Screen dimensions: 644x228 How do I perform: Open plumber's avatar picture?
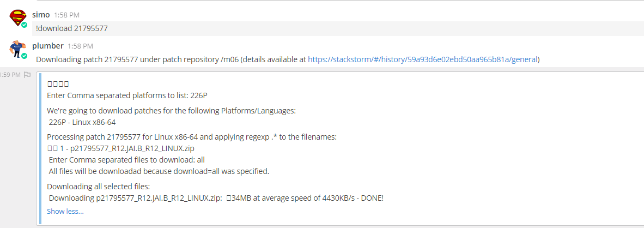17,49
